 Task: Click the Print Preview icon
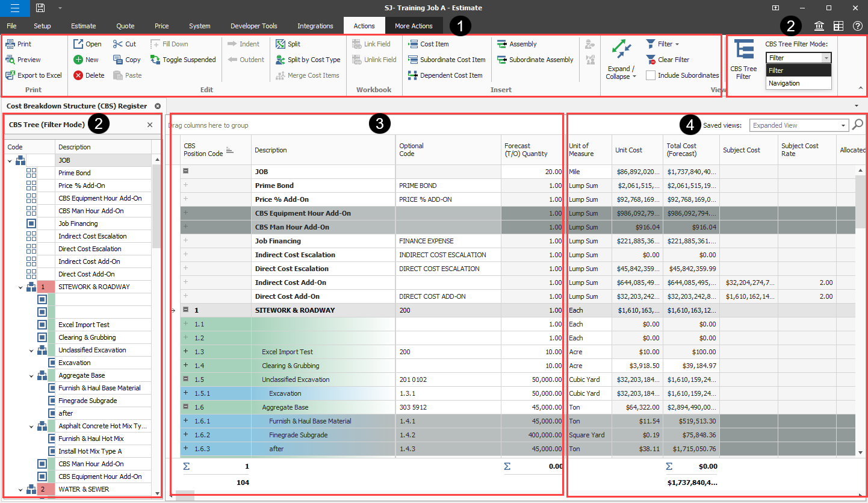coord(11,60)
